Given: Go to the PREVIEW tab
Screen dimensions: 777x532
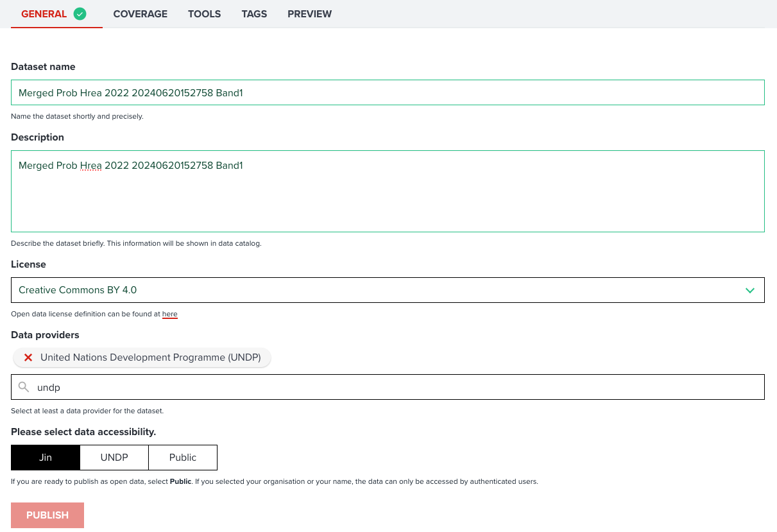Looking at the screenshot, I should pyautogui.click(x=309, y=13).
